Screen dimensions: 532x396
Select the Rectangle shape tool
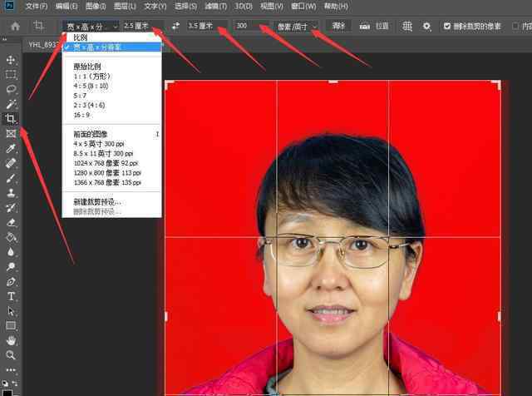click(11, 325)
